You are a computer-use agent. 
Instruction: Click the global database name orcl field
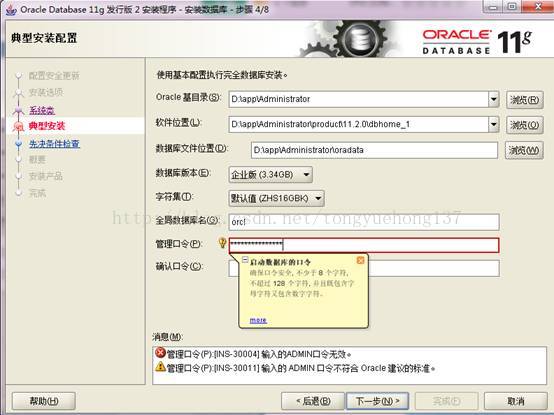[x=364, y=222]
